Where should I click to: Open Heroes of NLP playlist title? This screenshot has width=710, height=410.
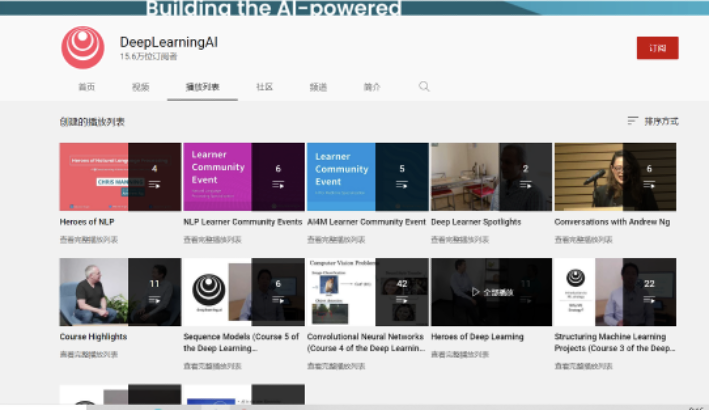(87, 222)
